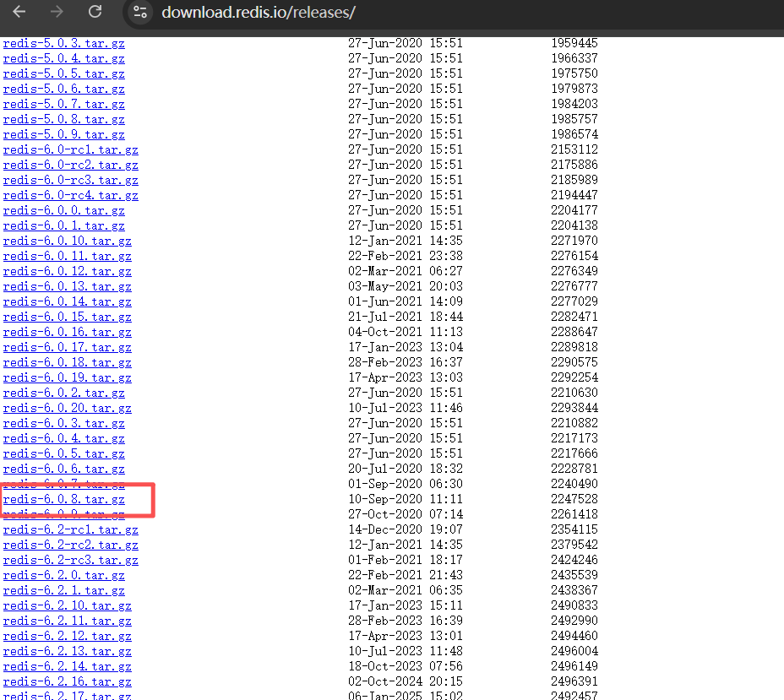Select the file size value 2247528
784x700 pixels.
click(574, 499)
